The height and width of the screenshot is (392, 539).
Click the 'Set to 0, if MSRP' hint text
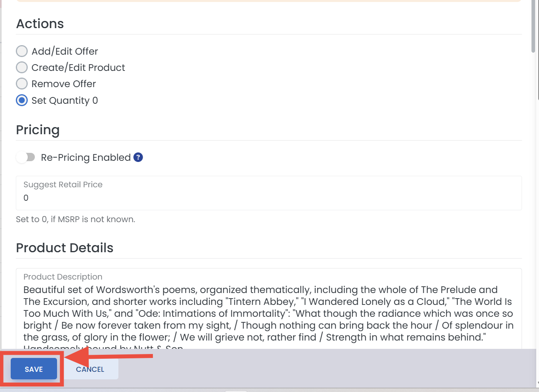coord(76,219)
